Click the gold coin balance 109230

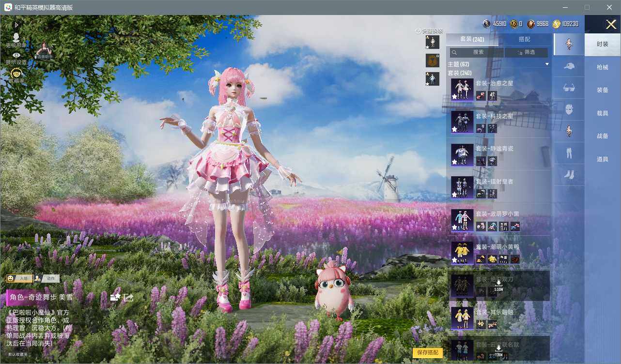point(566,24)
